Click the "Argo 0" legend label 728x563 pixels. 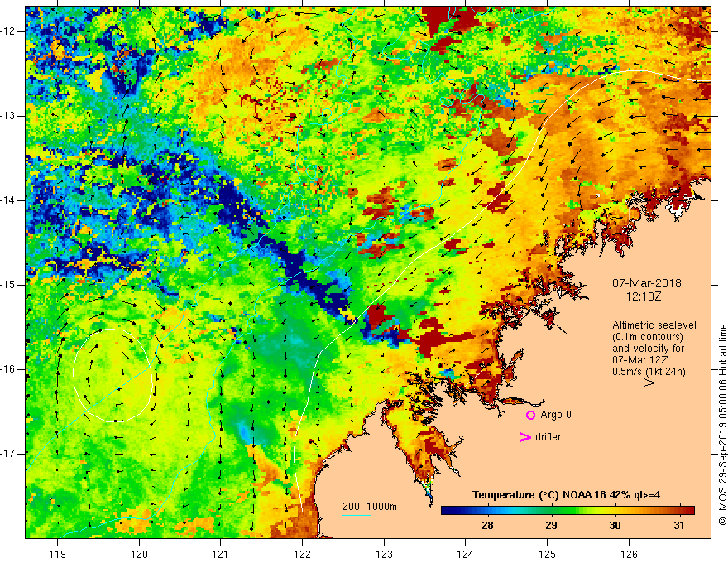(x=555, y=414)
